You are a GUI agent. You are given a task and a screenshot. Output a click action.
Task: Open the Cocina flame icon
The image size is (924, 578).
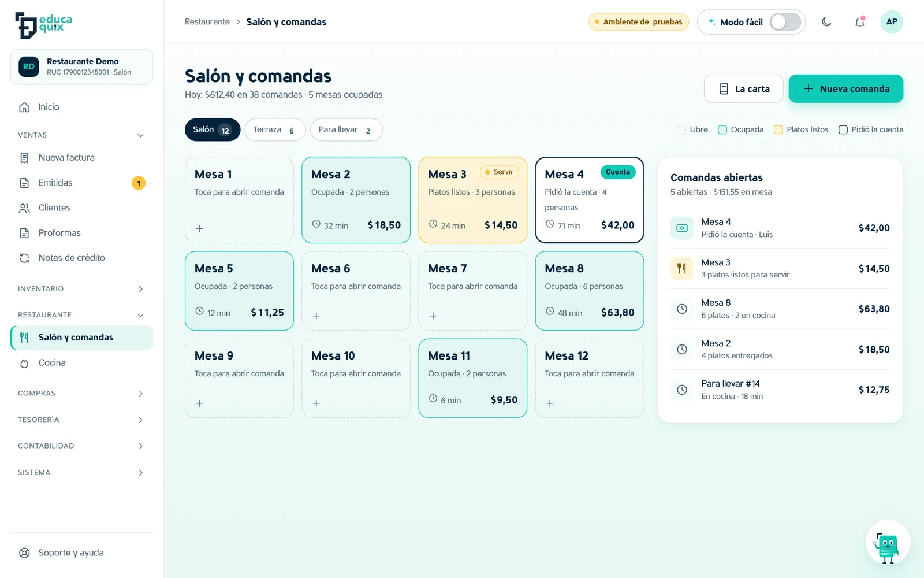(24, 363)
